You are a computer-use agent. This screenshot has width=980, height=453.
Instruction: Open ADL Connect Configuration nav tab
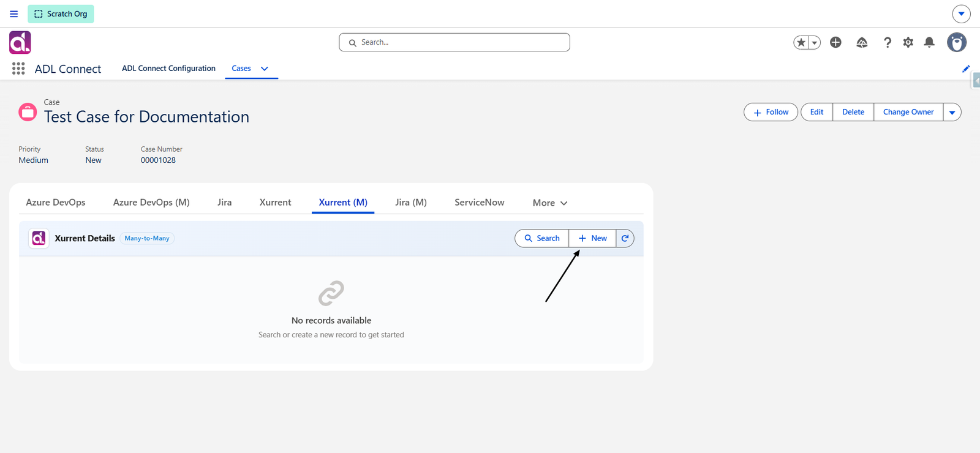[x=168, y=69]
